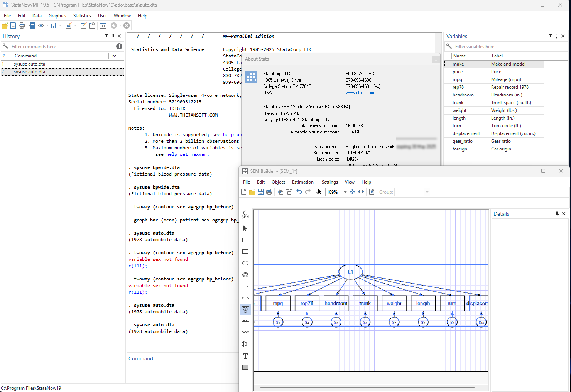571x392 pixels.
Task: Open the Log notebook icon
Action: [x=32, y=25]
